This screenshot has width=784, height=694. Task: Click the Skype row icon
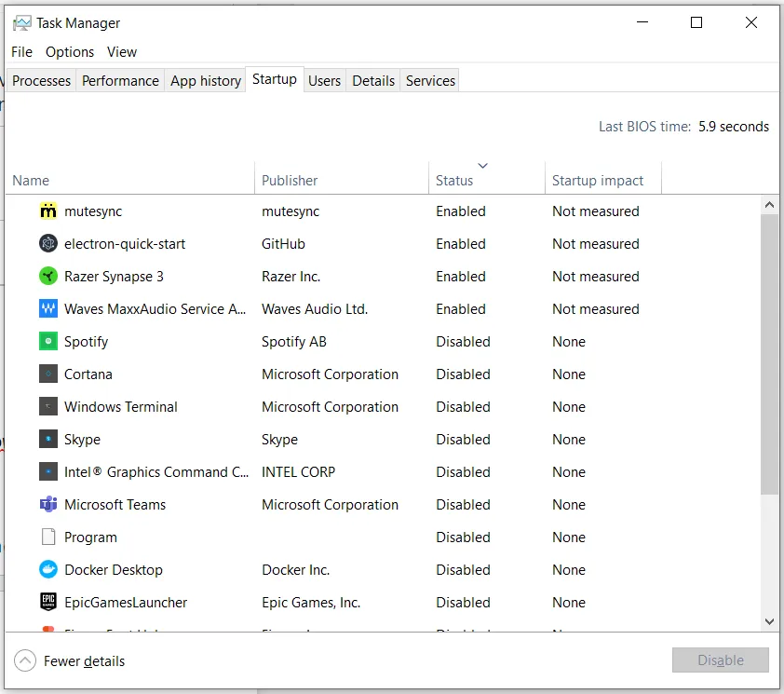tap(48, 439)
